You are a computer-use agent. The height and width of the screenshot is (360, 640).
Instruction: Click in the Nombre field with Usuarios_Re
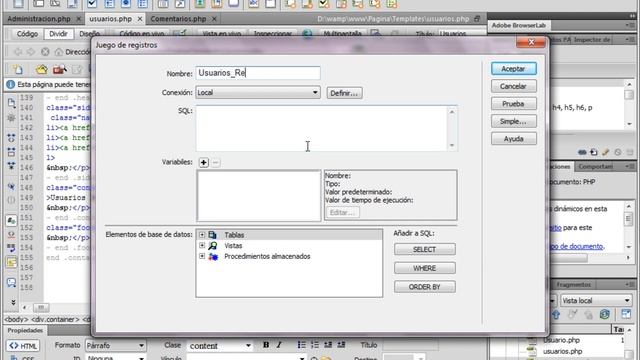coord(258,73)
